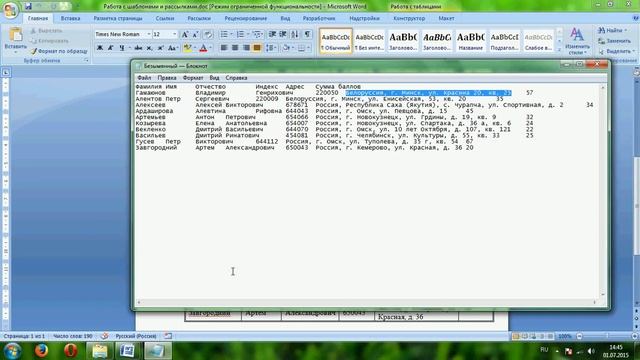
Task: Click Replace (Заменить) in Word
Action: (614, 41)
